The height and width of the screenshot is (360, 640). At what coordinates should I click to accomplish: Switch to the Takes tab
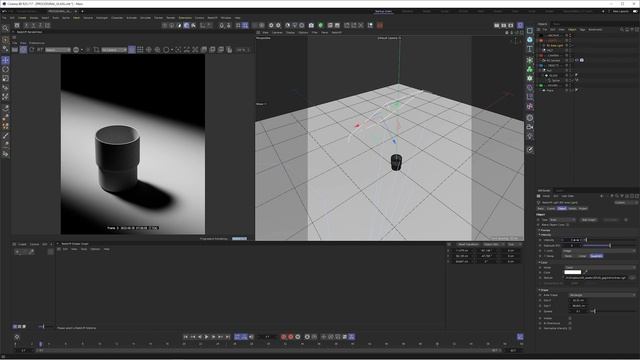(x=557, y=24)
